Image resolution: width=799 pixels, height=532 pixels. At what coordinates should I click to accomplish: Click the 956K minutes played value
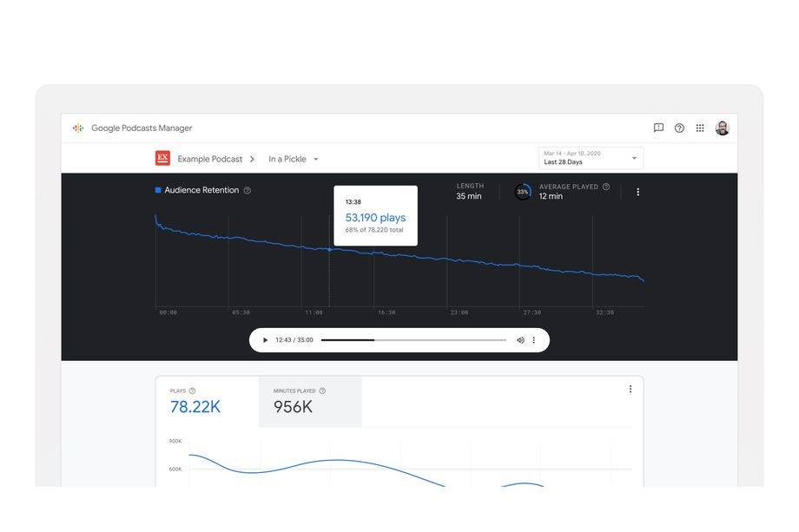tap(293, 407)
